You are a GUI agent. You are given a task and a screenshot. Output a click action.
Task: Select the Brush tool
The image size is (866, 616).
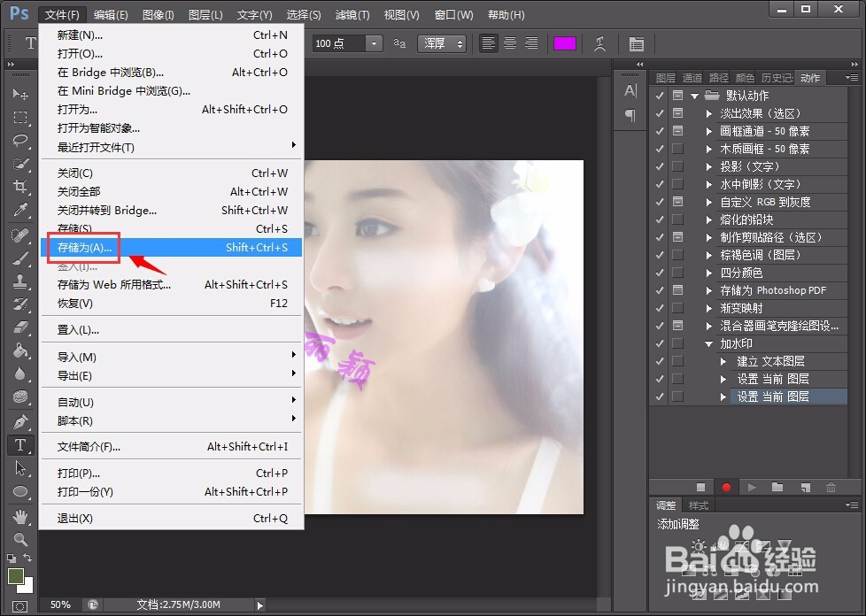pos(20,258)
